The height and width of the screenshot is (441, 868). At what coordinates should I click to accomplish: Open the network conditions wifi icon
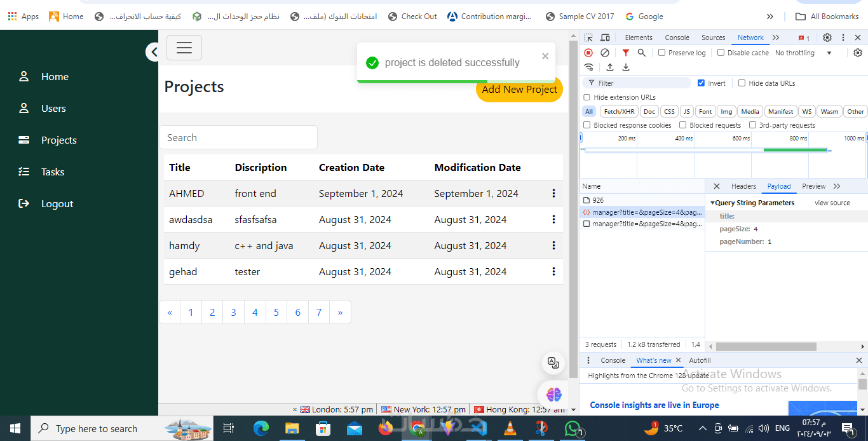589,67
